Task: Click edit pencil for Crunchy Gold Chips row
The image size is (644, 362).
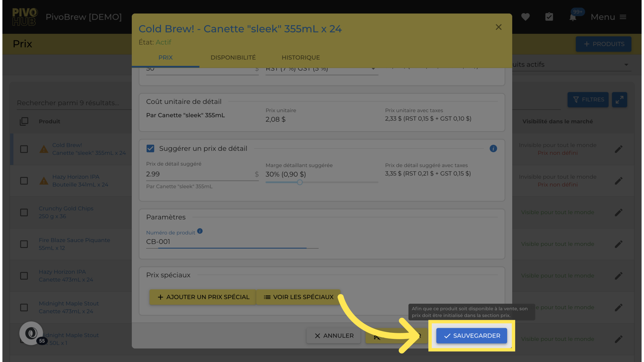Action: tap(619, 213)
